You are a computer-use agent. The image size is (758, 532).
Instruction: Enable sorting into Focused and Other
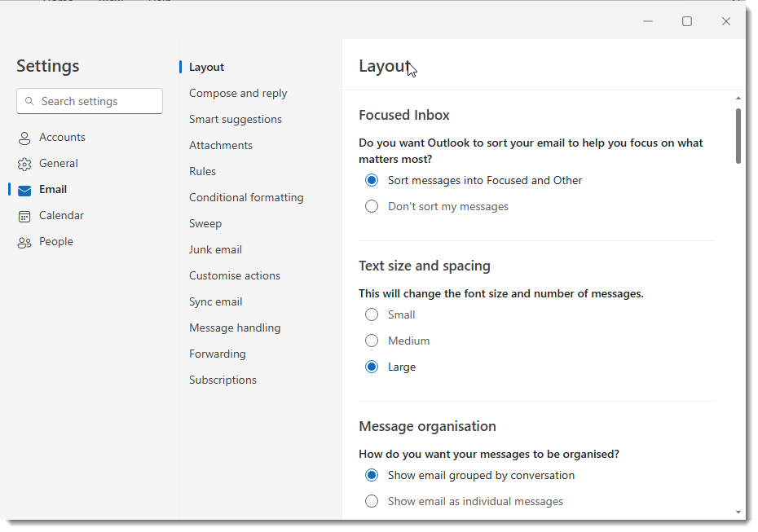372,180
